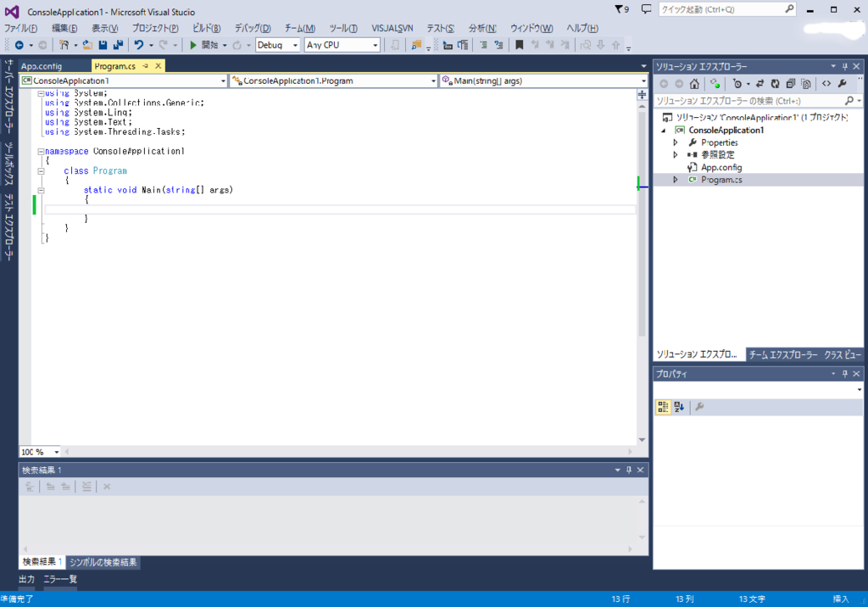Click Collapse All icon in Solution Explorer
The height and width of the screenshot is (607, 868).
(791, 84)
